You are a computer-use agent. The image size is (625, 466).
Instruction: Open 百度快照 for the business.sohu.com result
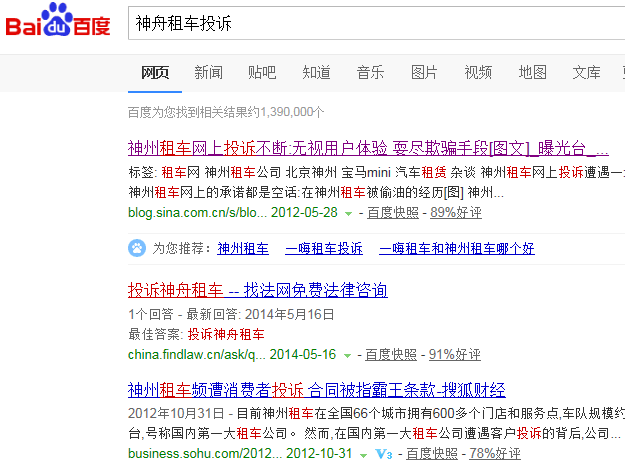tap(432, 454)
